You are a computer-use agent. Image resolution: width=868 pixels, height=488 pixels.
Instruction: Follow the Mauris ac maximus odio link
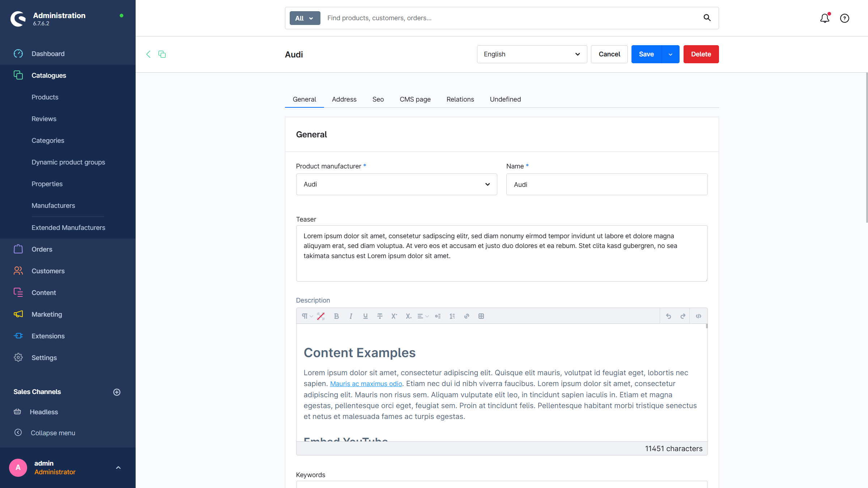(x=366, y=384)
